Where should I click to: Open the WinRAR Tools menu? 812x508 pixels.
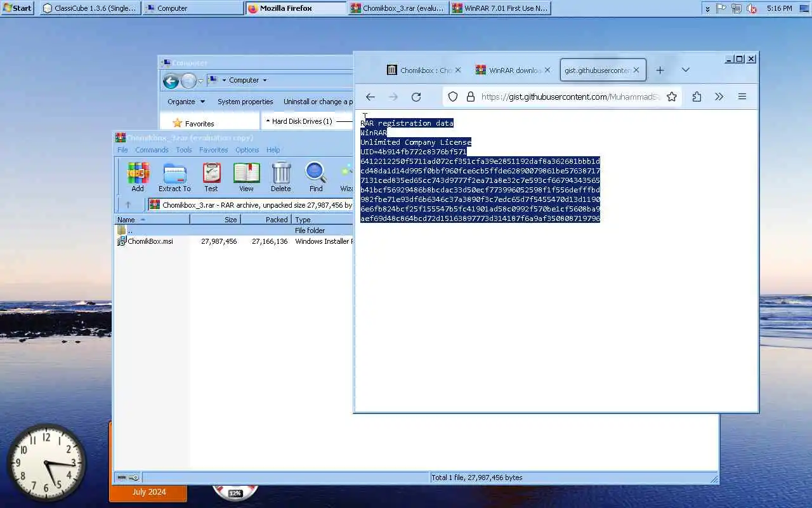[184, 150]
